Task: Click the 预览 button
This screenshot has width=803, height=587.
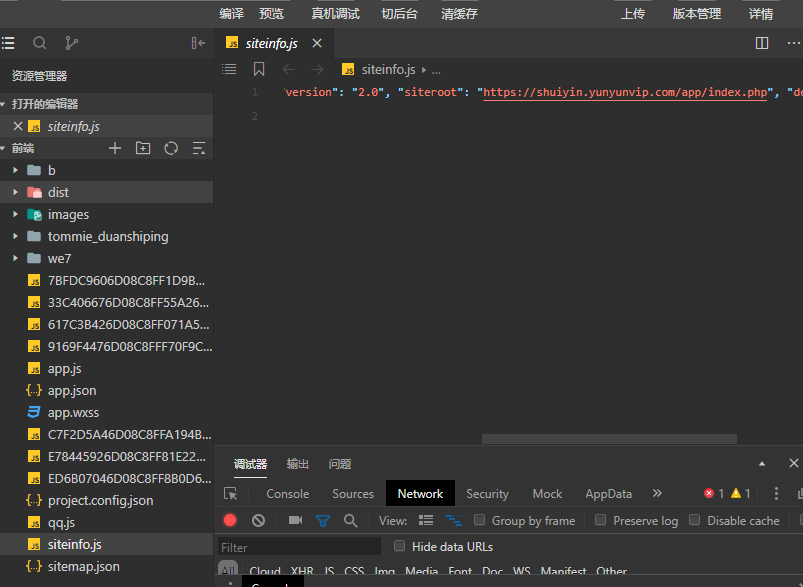Action: (x=271, y=14)
